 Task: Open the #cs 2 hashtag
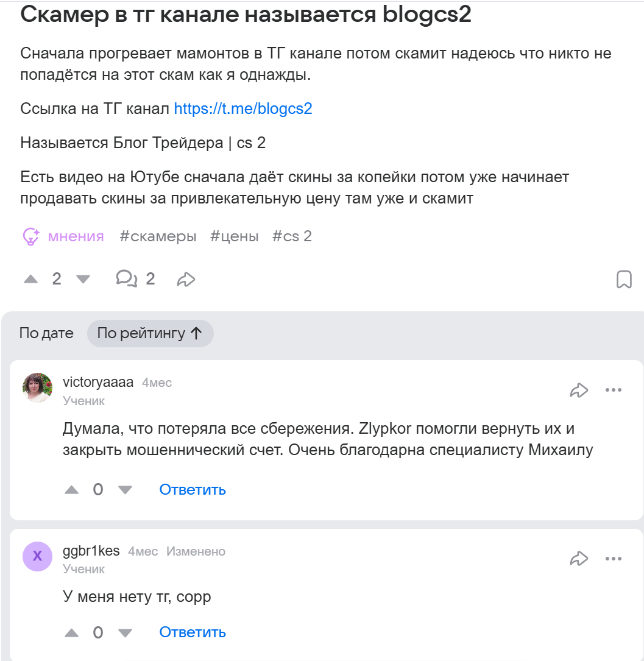point(292,236)
